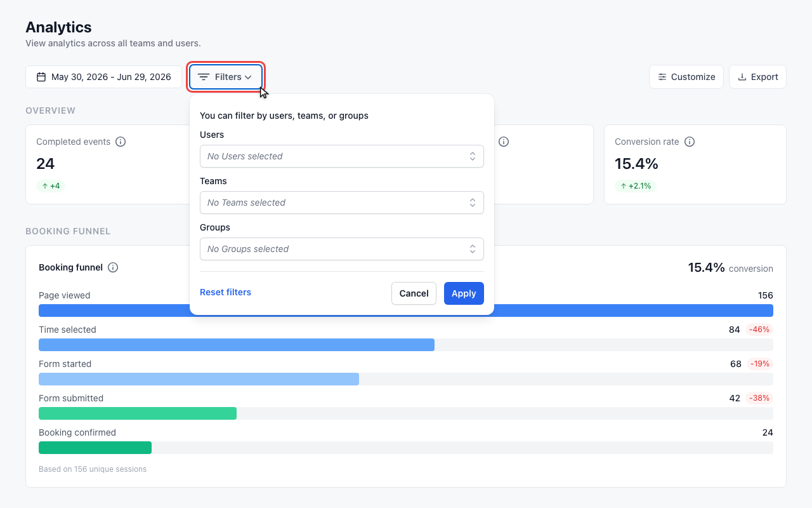
Task: Expand the Groups selection dropdown
Action: click(x=342, y=249)
